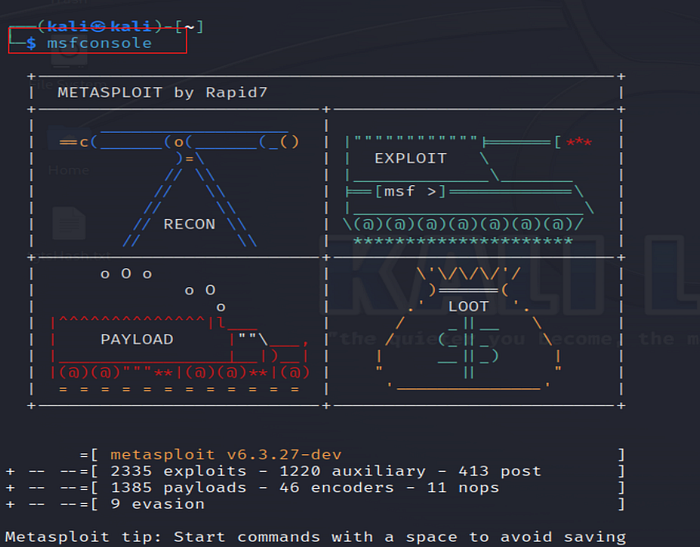
Task: Click the red asterisks beside the EXPLOIT tank
Action: (578, 142)
